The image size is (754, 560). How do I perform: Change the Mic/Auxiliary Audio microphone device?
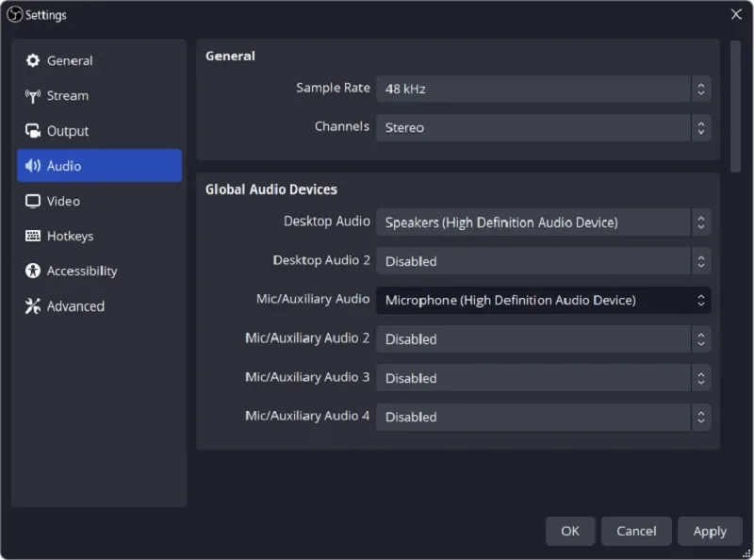(x=544, y=300)
